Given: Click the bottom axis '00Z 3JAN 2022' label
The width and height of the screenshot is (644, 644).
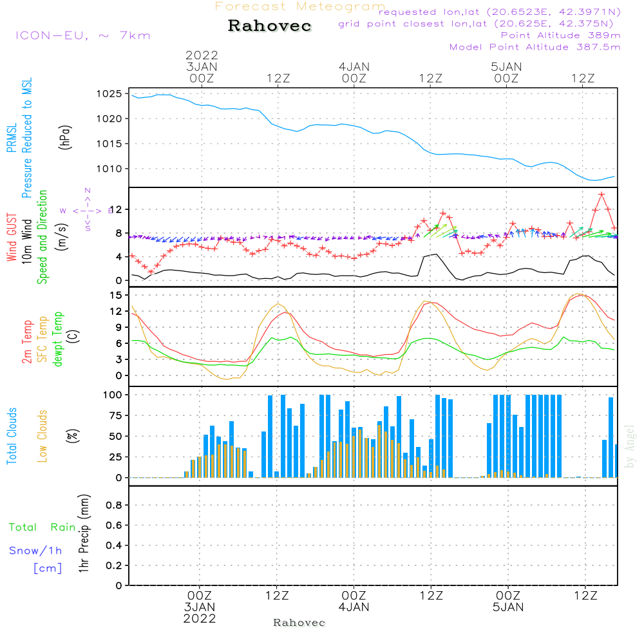Looking at the screenshot, I should coord(200,607).
